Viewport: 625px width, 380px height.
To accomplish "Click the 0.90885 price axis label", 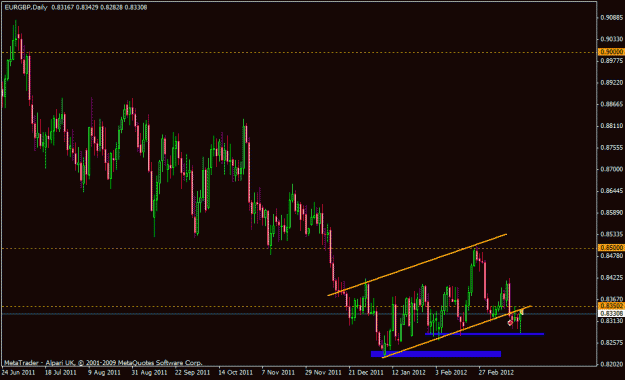I will [611, 18].
